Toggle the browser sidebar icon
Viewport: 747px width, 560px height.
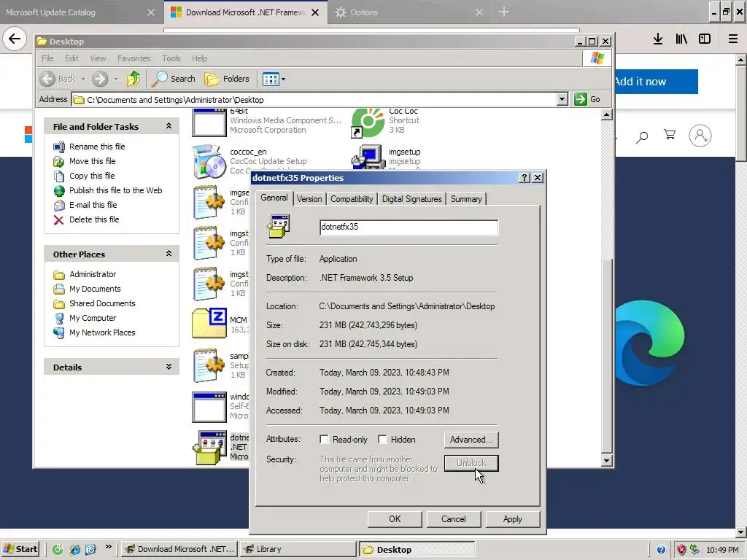[x=705, y=39]
